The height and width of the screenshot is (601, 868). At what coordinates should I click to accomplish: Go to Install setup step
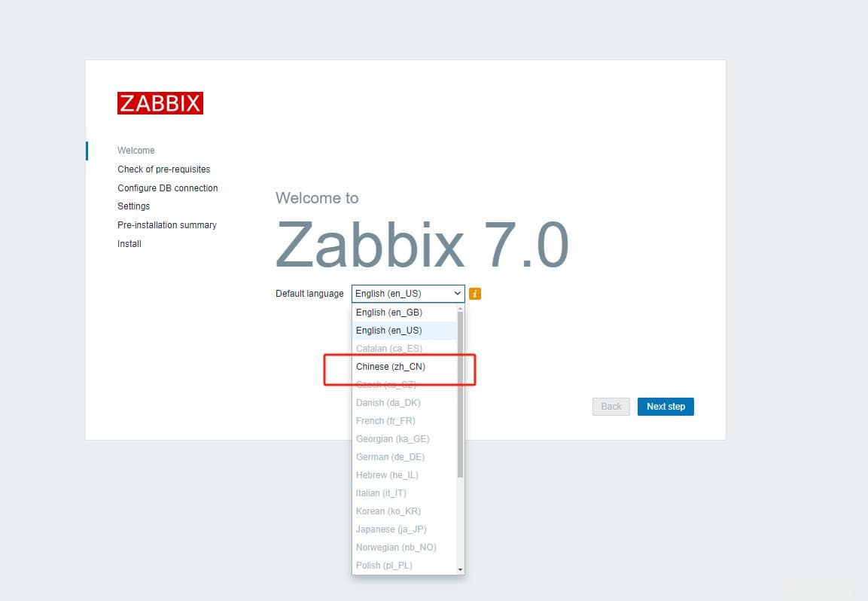[x=129, y=244]
